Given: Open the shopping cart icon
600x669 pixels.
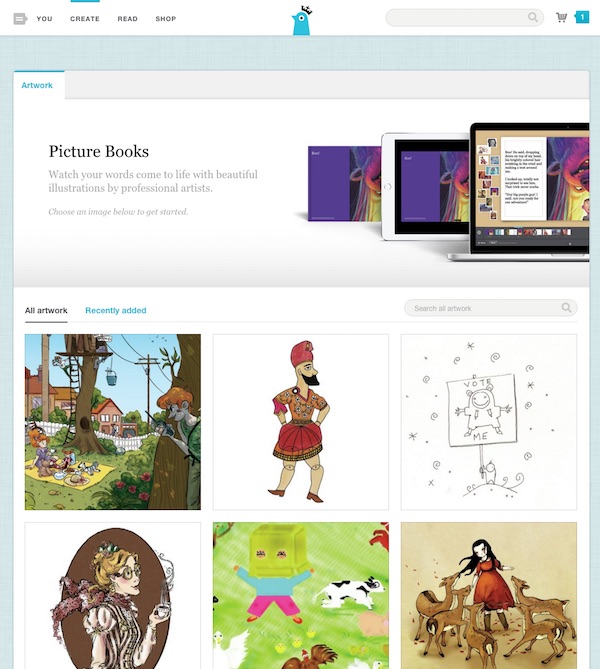Looking at the screenshot, I should pyautogui.click(x=562, y=17).
